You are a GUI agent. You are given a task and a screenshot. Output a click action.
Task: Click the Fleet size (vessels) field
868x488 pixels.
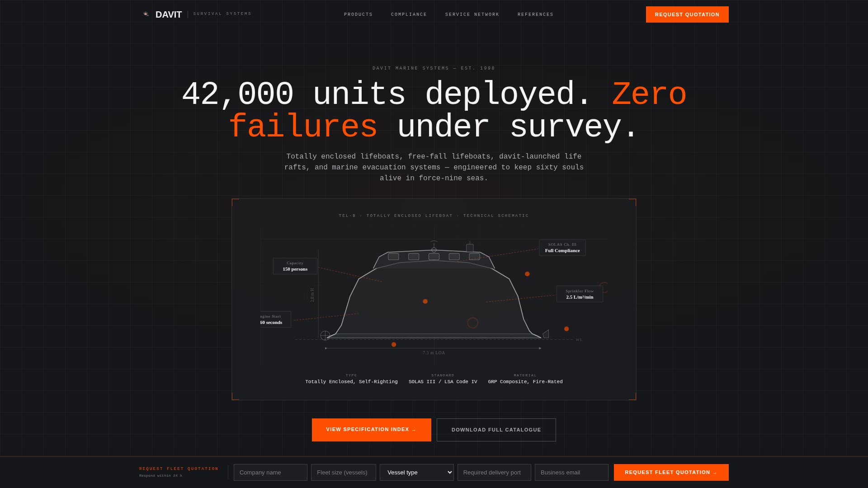pyautogui.click(x=343, y=472)
